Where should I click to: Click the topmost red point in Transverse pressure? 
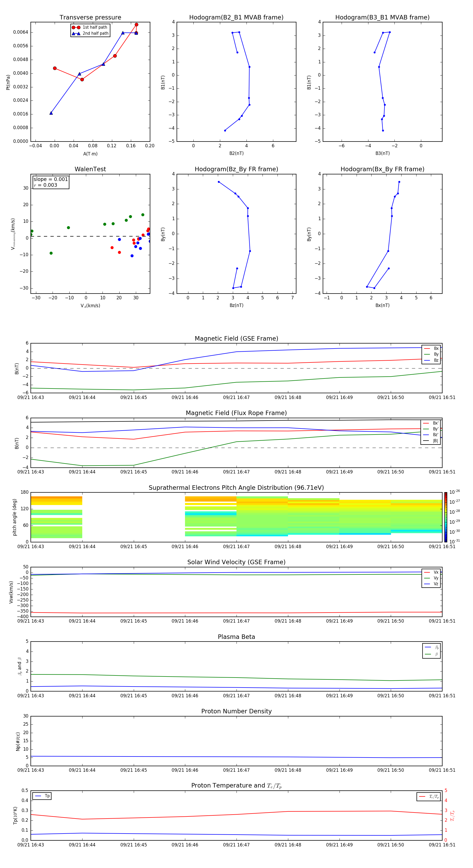136,25
